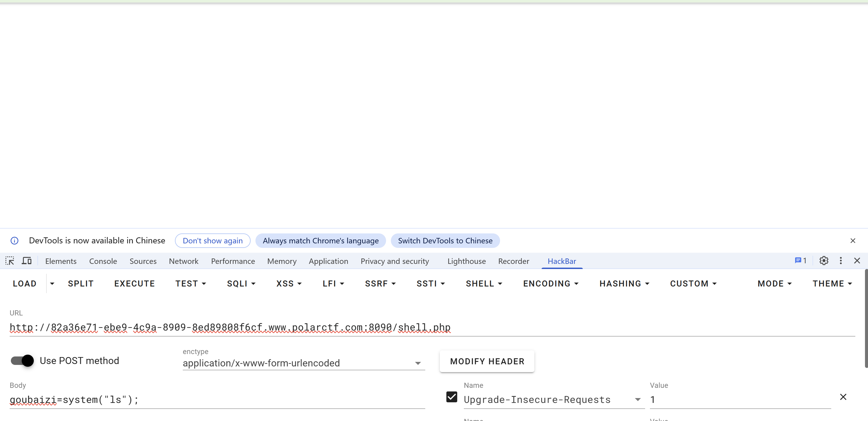Expand the LOAD arrow dropdown
The image size is (868, 421).
click(52, 283)
